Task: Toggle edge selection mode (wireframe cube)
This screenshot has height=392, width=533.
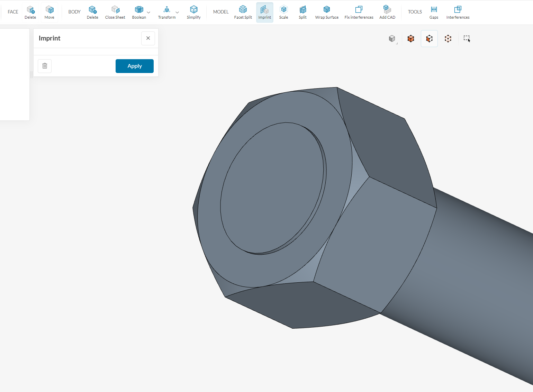Action: [x=448, y=39]
